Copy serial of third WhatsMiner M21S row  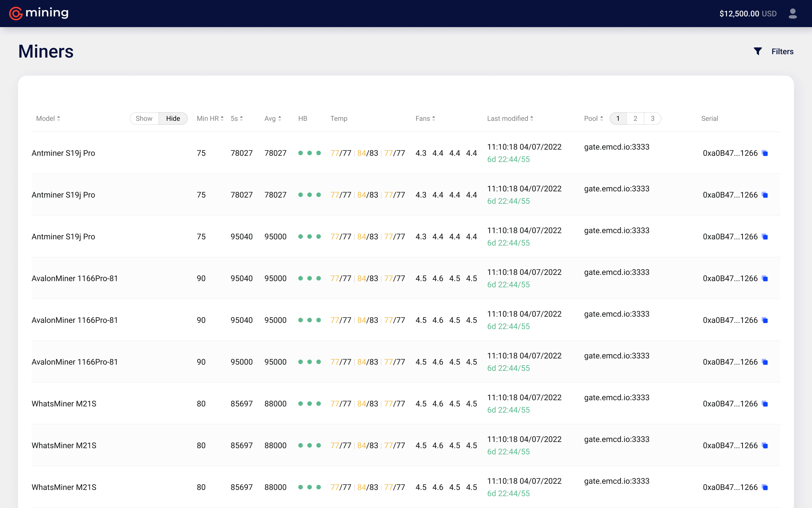point(765,487)
